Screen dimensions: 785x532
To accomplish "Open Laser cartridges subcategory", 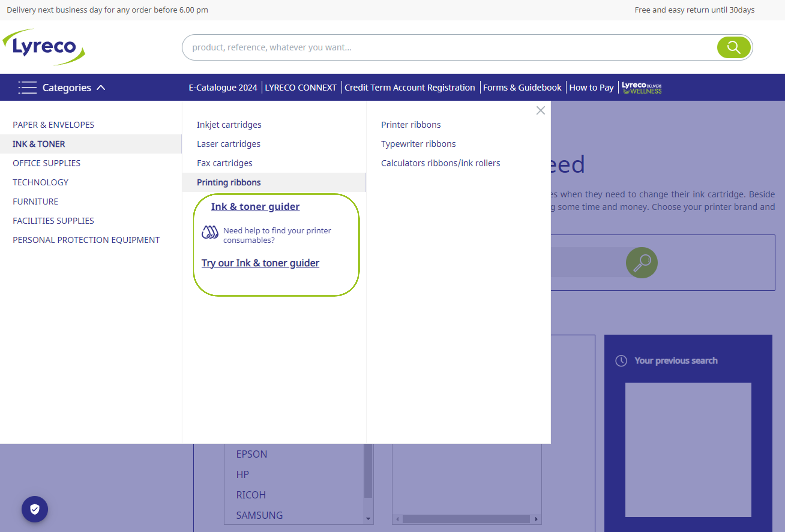I will coord(229,144).
